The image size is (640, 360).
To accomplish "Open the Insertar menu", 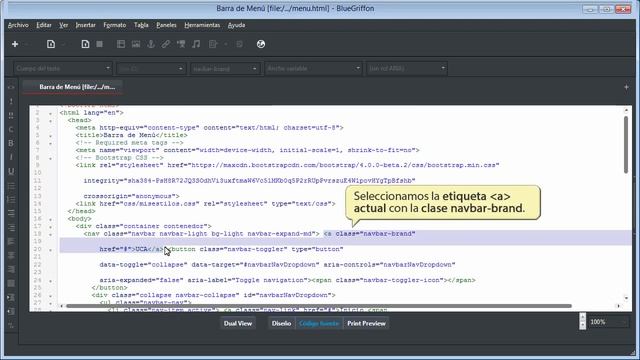I will (85, 25).
